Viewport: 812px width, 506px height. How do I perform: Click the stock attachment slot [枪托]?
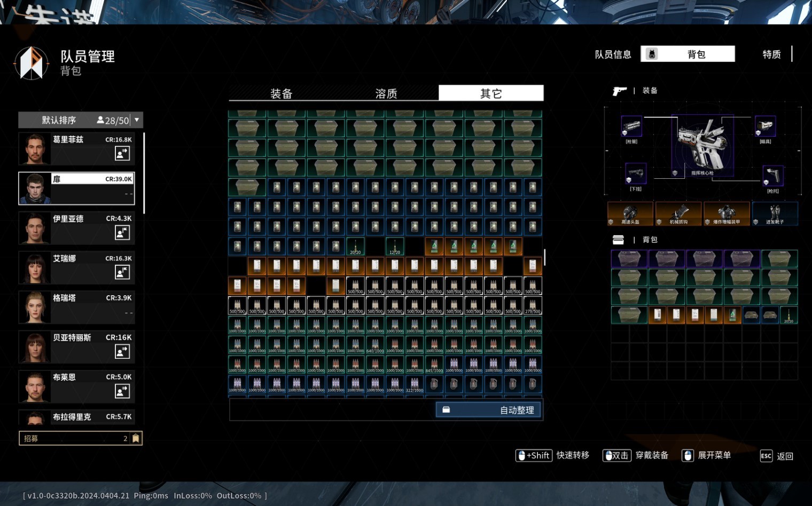pos(772,175)
